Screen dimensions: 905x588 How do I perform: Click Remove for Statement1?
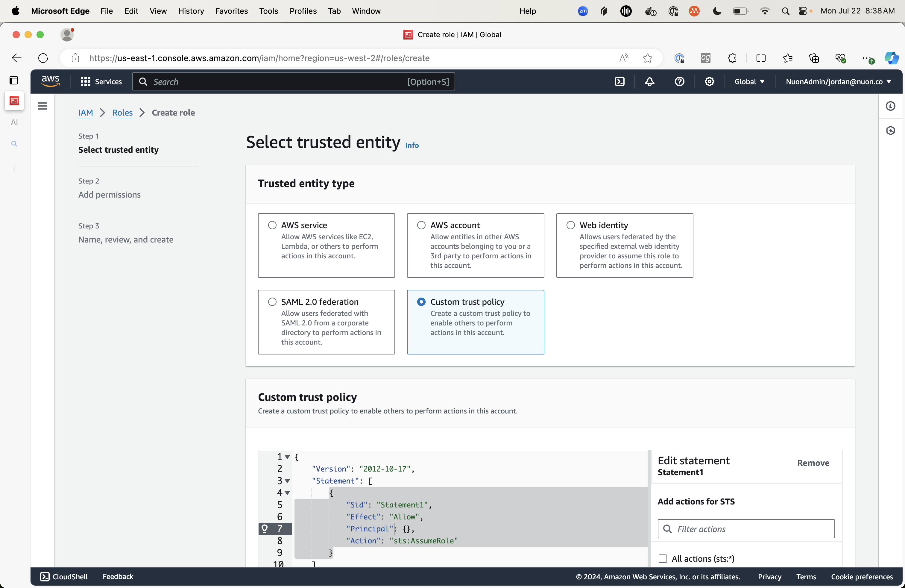(x=813, y=463)
